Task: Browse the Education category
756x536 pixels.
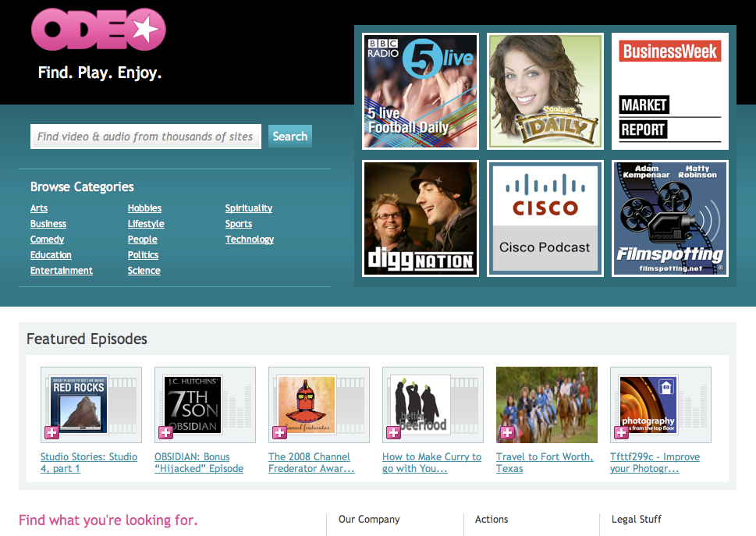Action: tap(51, 255)
